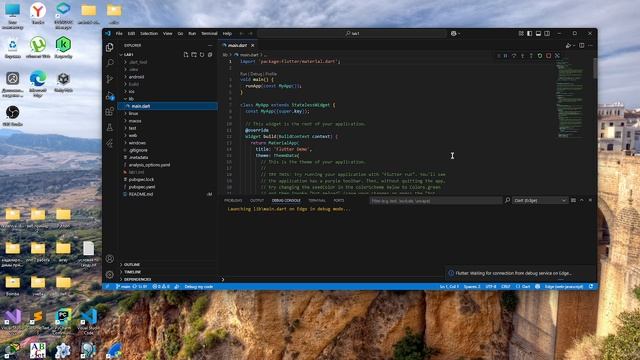This screenshot has width=640, height=360.
Task: Select main.dart in the Explorer tree
Action: pyautogui.click(x=167, y=106)
